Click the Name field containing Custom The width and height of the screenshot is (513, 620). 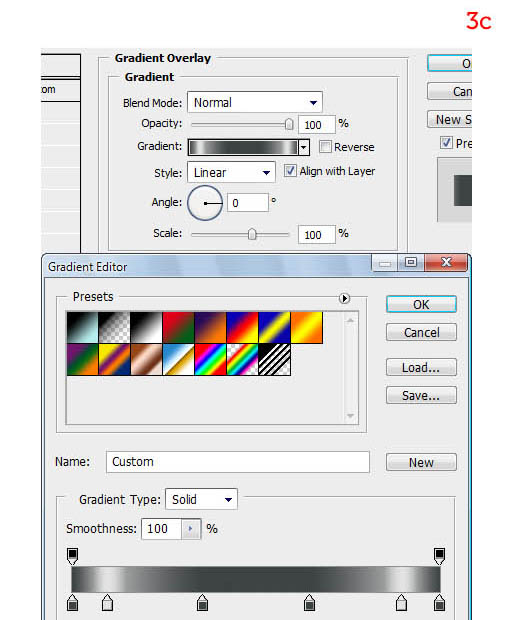pyautogui.click(x=238, y=462)
